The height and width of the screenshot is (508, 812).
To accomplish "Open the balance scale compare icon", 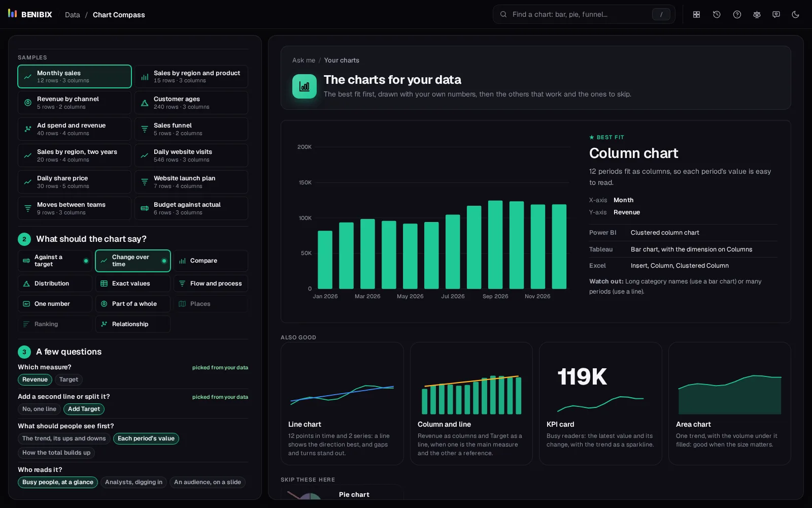I will [757, 15].
